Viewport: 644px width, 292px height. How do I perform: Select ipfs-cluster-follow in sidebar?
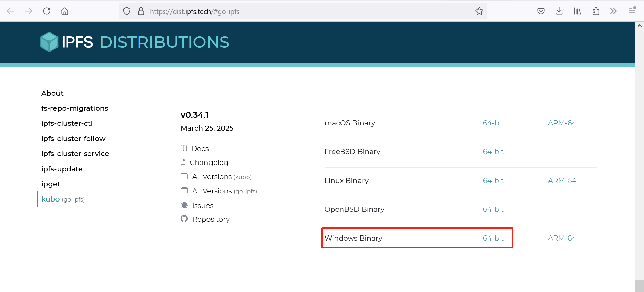point(73,139)
